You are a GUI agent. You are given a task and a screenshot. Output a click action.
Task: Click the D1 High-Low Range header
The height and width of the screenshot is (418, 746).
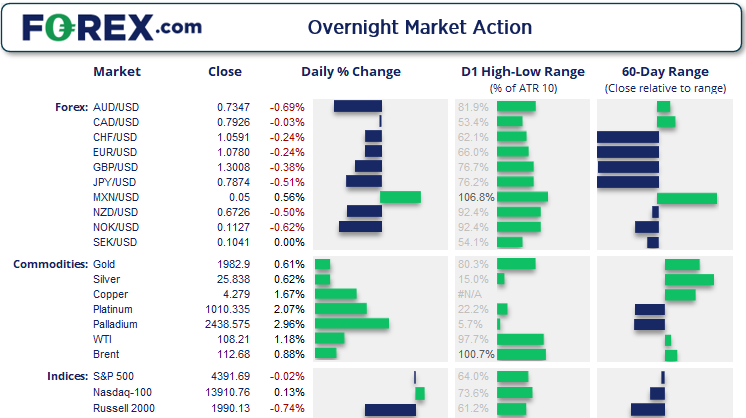tap(522, 72)
